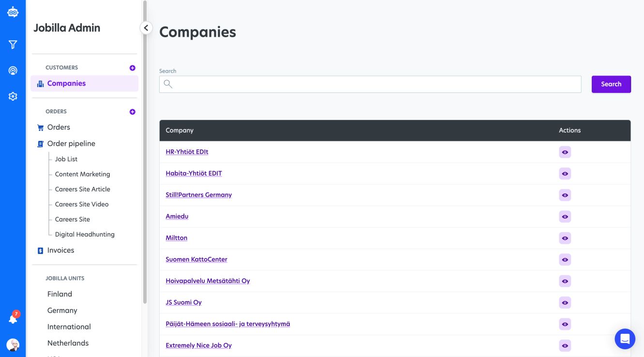Click the purple Search button
644x357 pixels.
[611, 84]
